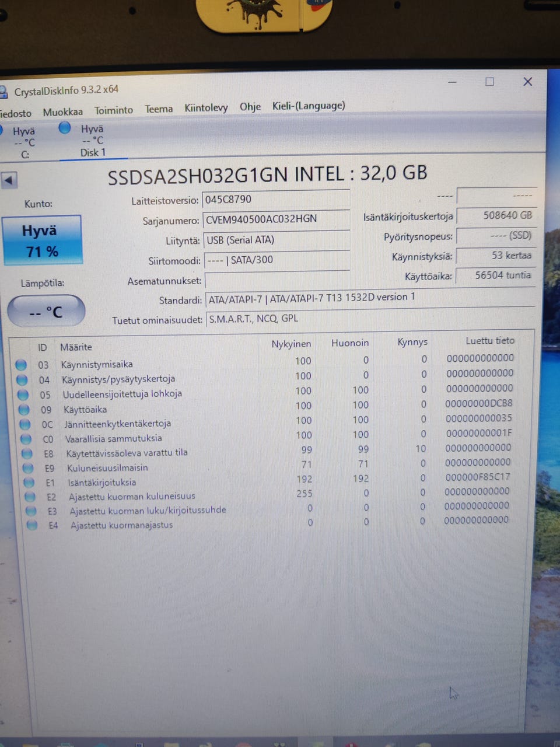Click status icon for Uudelleensijoitettuja lohkoja row
Screen dimensions: 560x747
23,395
